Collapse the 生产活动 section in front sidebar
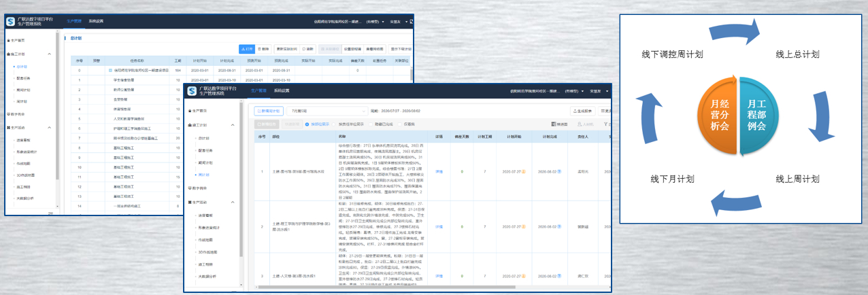 (233, 203)
